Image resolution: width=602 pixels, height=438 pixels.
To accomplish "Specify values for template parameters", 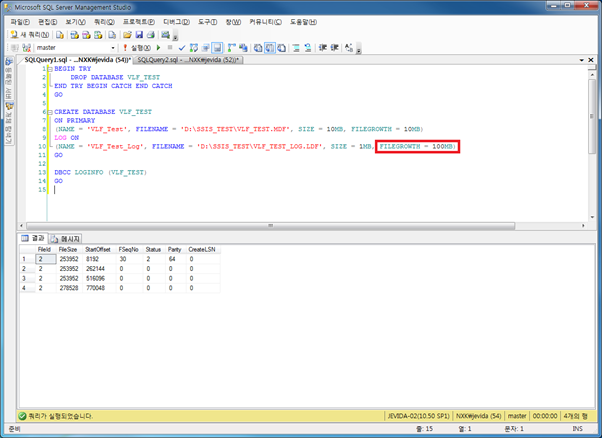I will click(x=349, y=48).
